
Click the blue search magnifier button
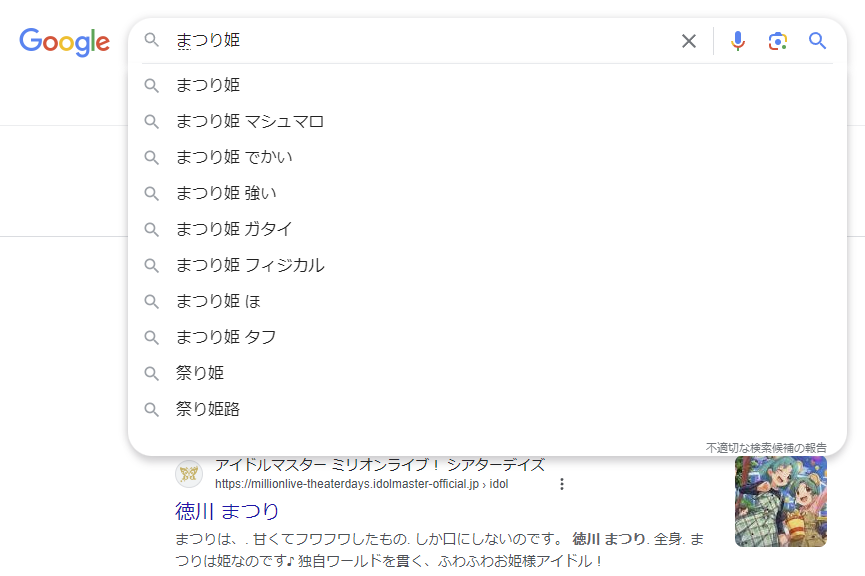pos(817,41)
